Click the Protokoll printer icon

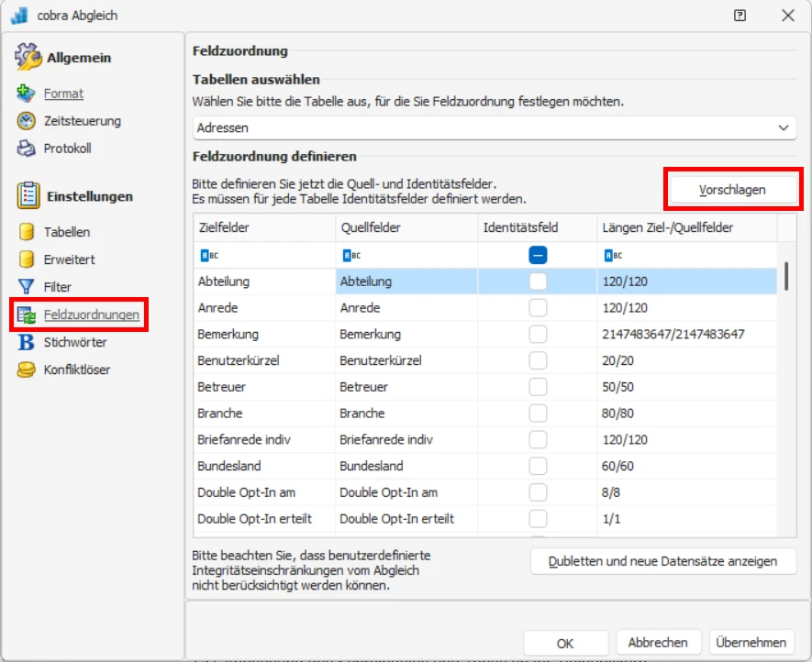(x=26, y=149)
